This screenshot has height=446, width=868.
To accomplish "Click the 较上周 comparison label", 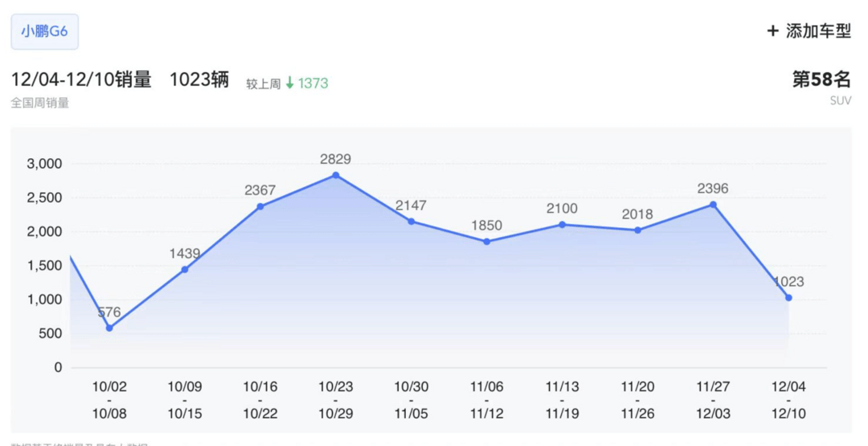I will (264, 84).
